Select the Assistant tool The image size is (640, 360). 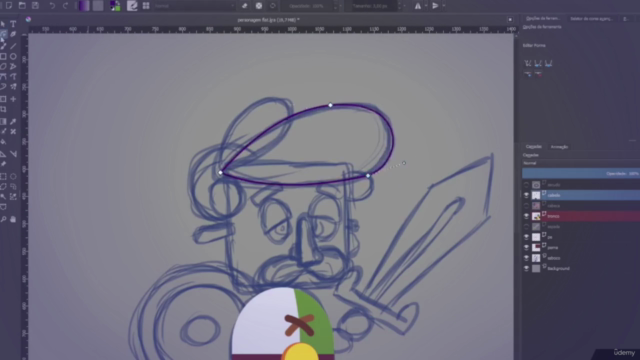click(x=3, y=154)
